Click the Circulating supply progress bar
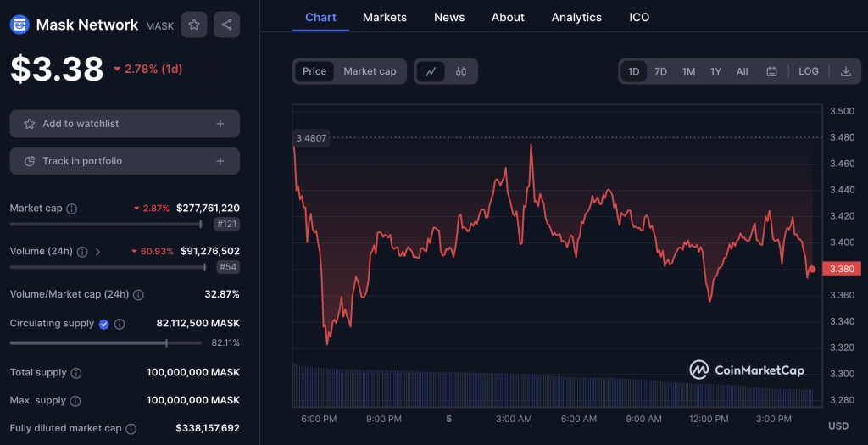868x445 pixels. 106,343
